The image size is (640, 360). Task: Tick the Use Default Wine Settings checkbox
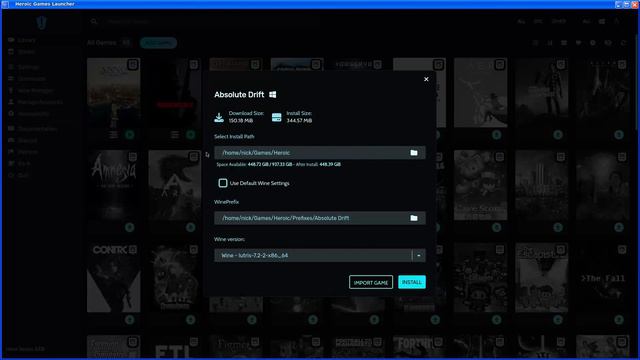click(x=223, y=183)
